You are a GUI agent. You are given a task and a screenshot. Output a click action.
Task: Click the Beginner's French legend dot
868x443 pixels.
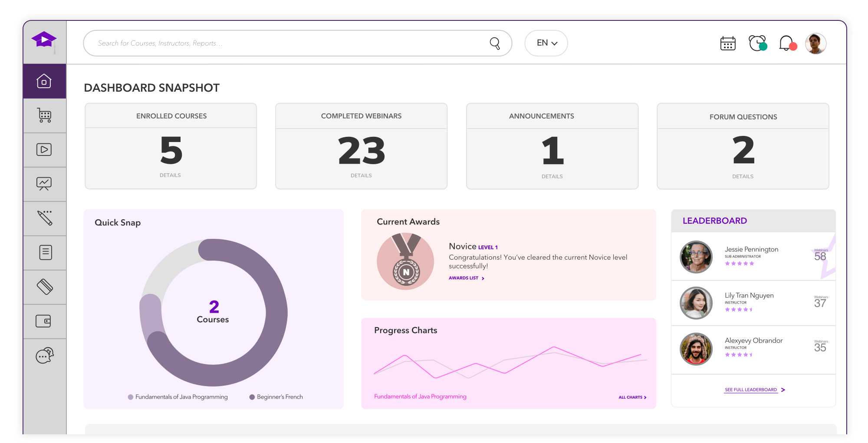(x=252, y=397)
